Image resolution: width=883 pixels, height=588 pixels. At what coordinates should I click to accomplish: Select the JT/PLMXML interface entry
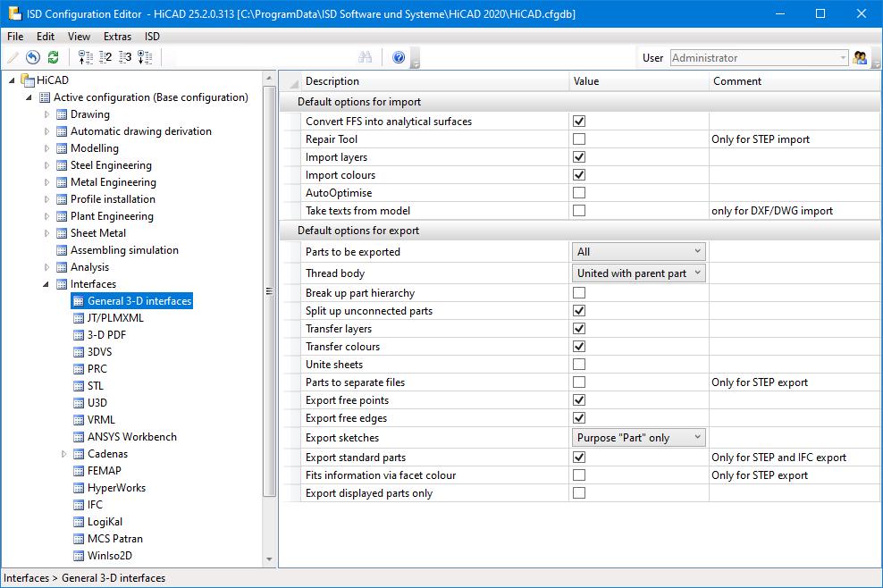point(115,318)
